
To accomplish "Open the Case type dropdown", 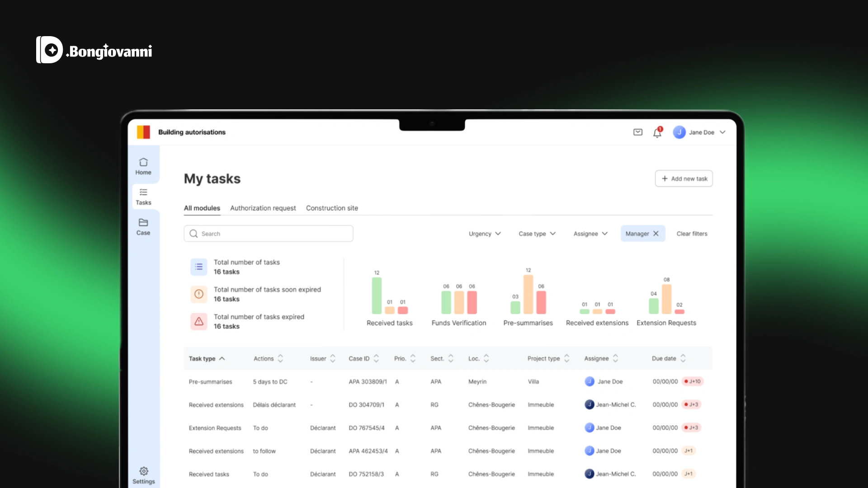I will click(537, 234).
